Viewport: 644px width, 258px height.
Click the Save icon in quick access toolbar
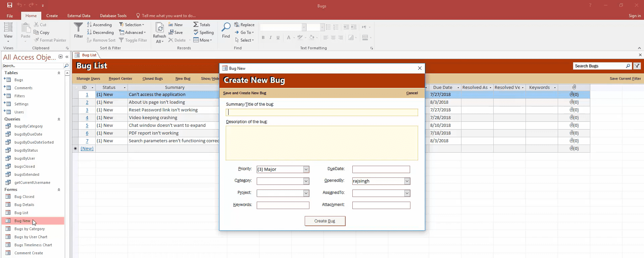10,5
